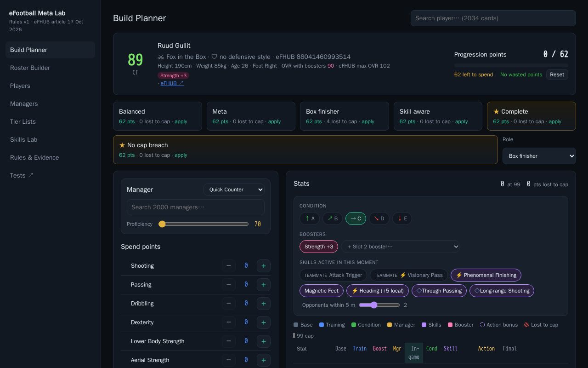
Task: Toggle teammate Attack Trigger skill
Action: coord(333,275)
